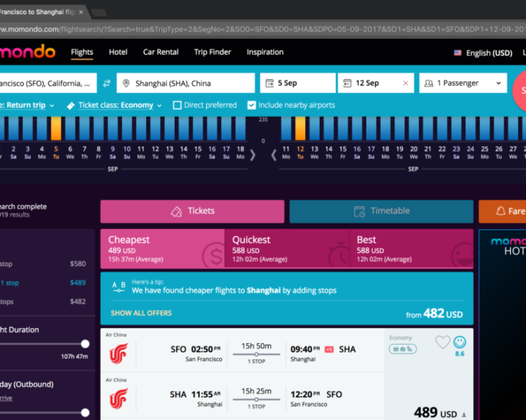Open English (USD) language selector
This screenshot has height=420, width=526.
pyautogui.click(x=483, y=52)
